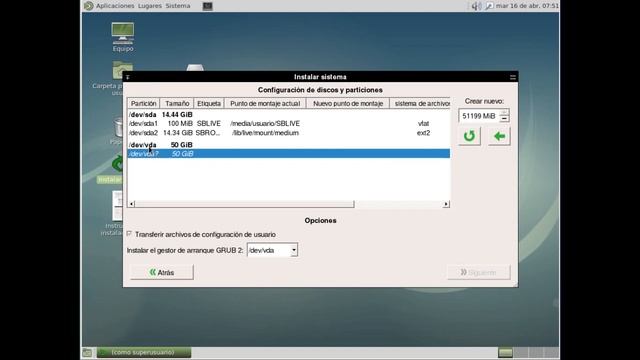Increase the Crear nuevo size spinner
This screenshot has height=360, width=640.
pos(504,112)
